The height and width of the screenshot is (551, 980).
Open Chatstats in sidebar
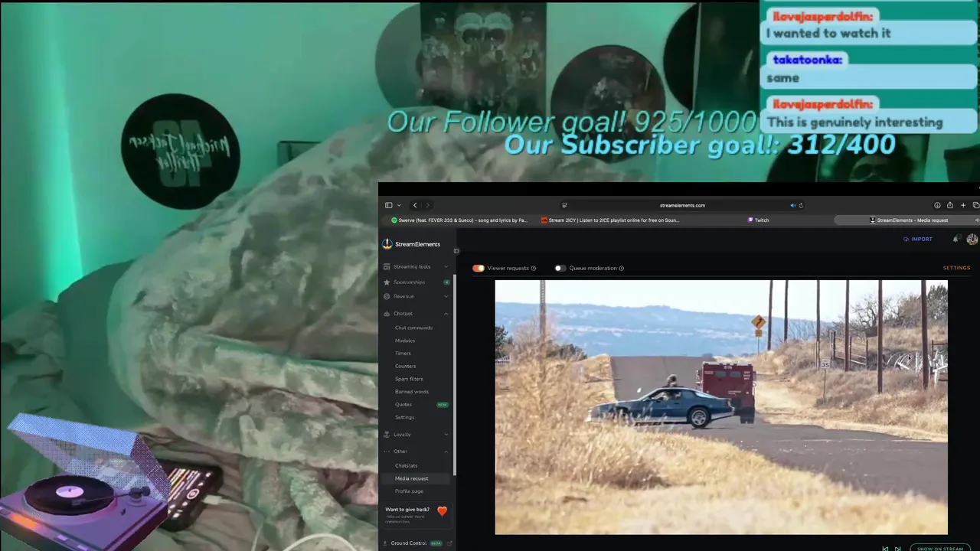click(x=406, y=465)
